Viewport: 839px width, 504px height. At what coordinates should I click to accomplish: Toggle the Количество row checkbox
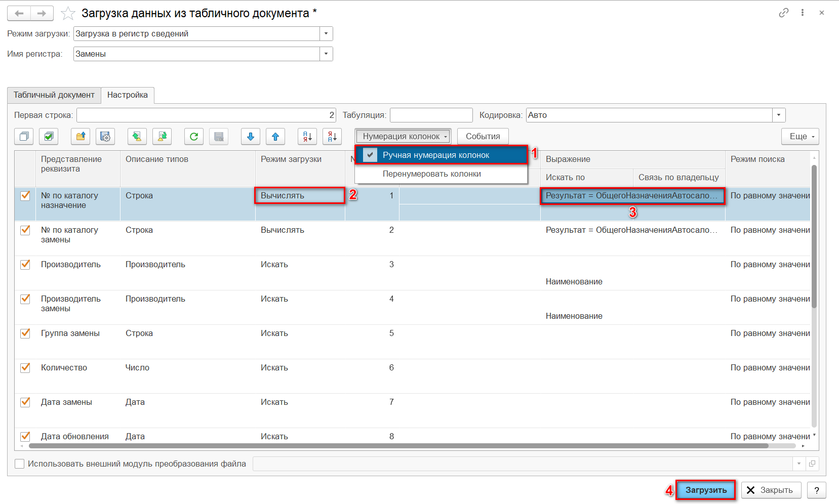click(25, 367)
